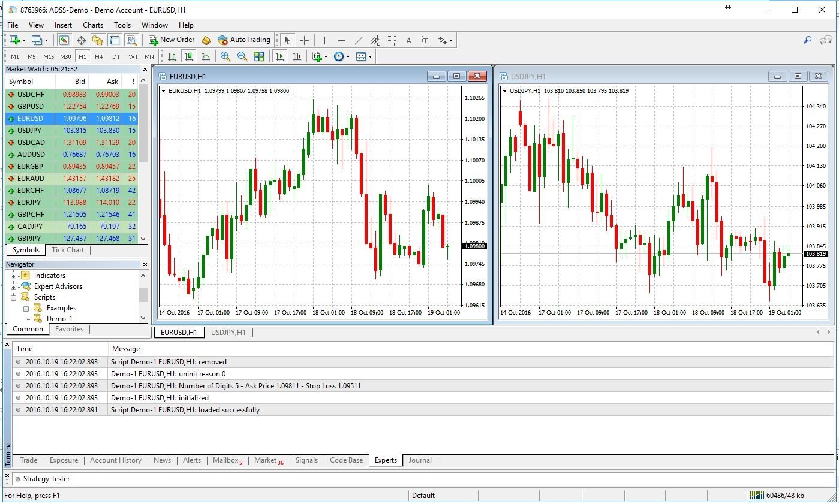This screenshot has width=839, height=504.
Task: Open the Charts menu
Action: pos(93,25)
